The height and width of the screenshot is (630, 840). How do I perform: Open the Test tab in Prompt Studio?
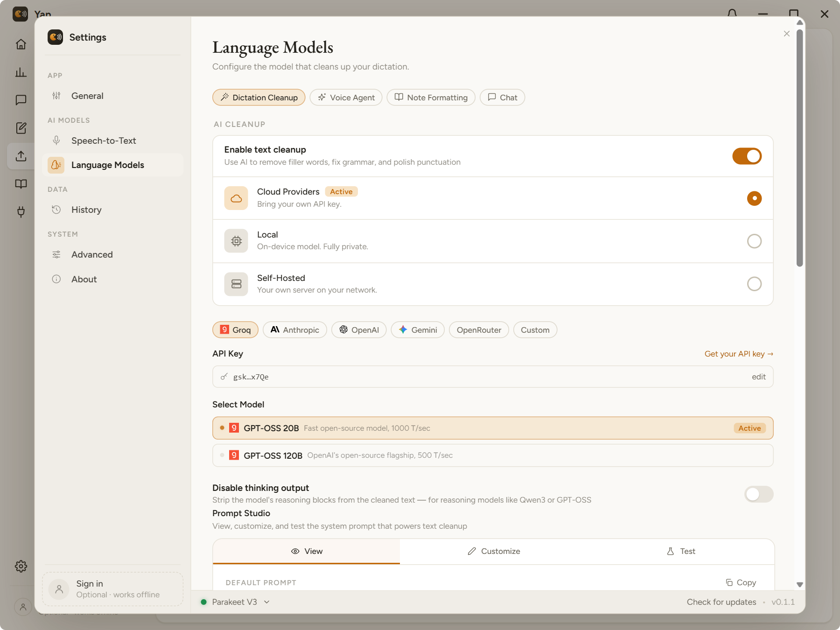pyautogui.click(x=681, y=551)
